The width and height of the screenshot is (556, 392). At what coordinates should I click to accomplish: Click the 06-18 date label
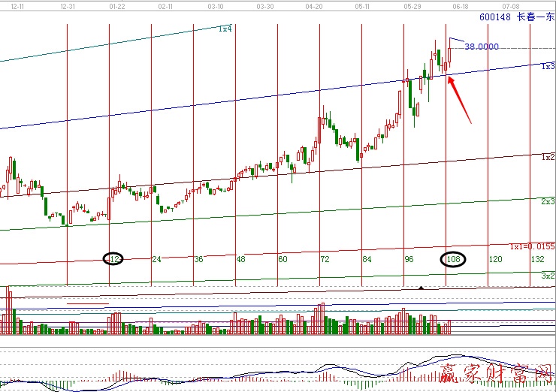pos(461,6)
